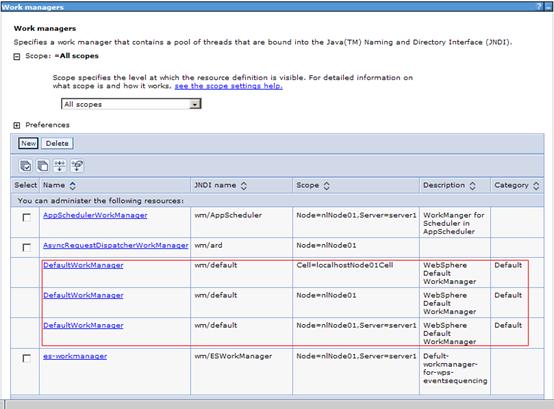The height and width of the screenshot is (409, 554).
Task: Check the AppSchedulerWorkManager row checkbox
Action: click(x=26, y=217)
